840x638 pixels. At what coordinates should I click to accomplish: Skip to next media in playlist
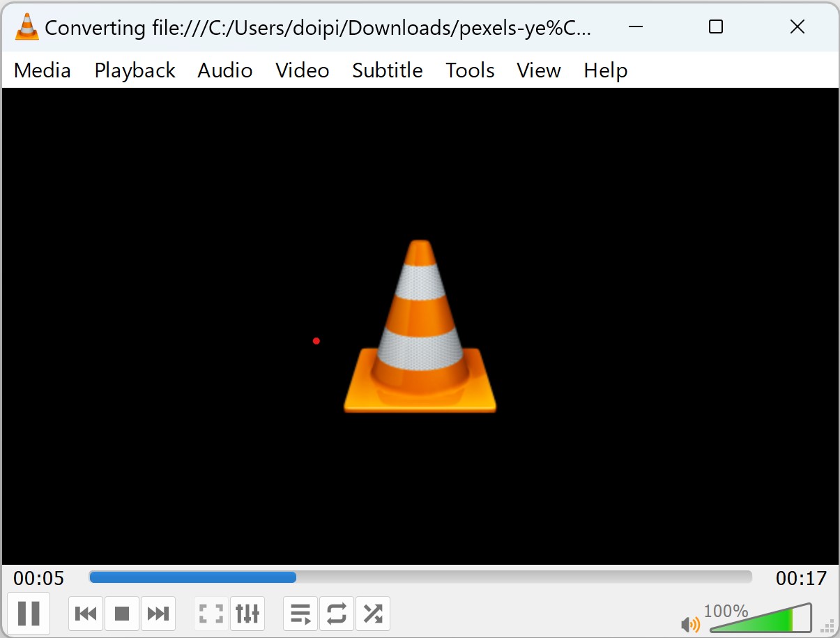(158, 614)
